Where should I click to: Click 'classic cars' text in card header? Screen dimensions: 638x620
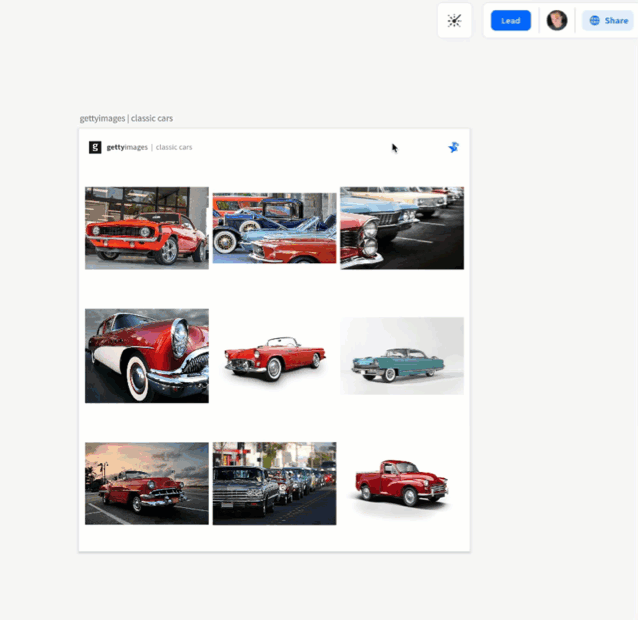coord(174,147)
